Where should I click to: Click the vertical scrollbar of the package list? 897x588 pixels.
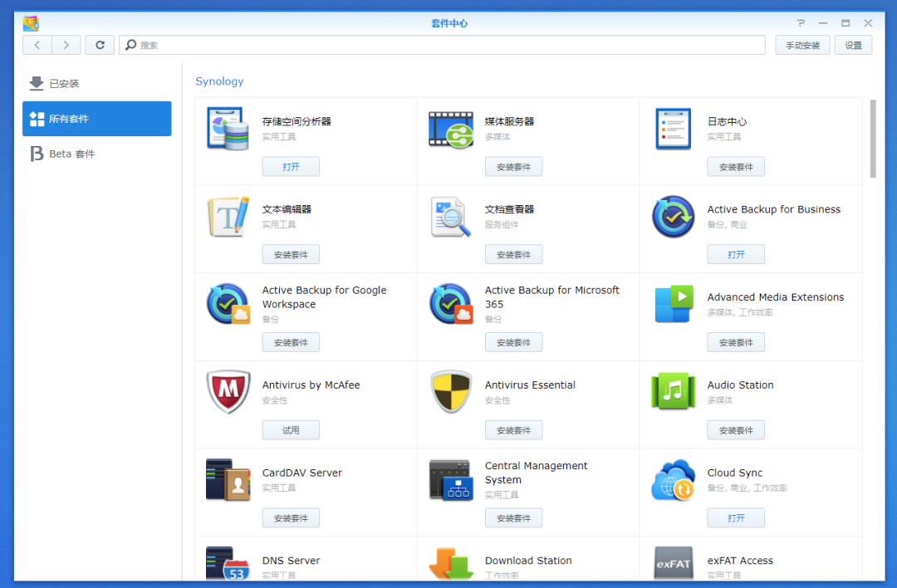point(873,138)
